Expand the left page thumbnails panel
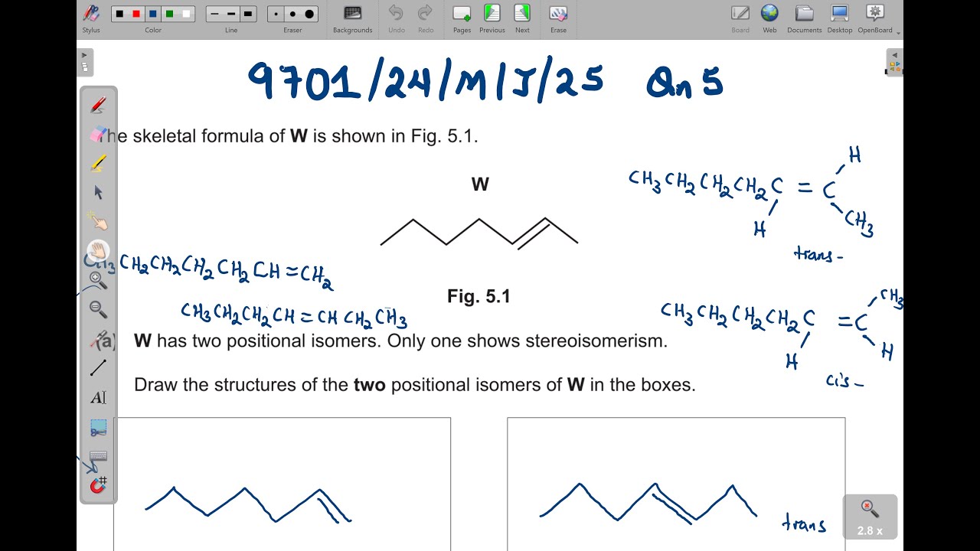 click(x=85, y=62)
